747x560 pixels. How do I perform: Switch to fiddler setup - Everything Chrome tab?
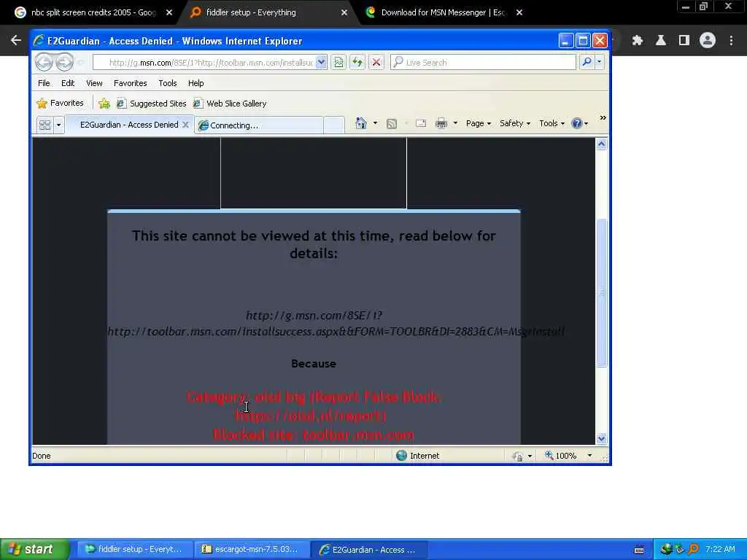tap(251, 12)
